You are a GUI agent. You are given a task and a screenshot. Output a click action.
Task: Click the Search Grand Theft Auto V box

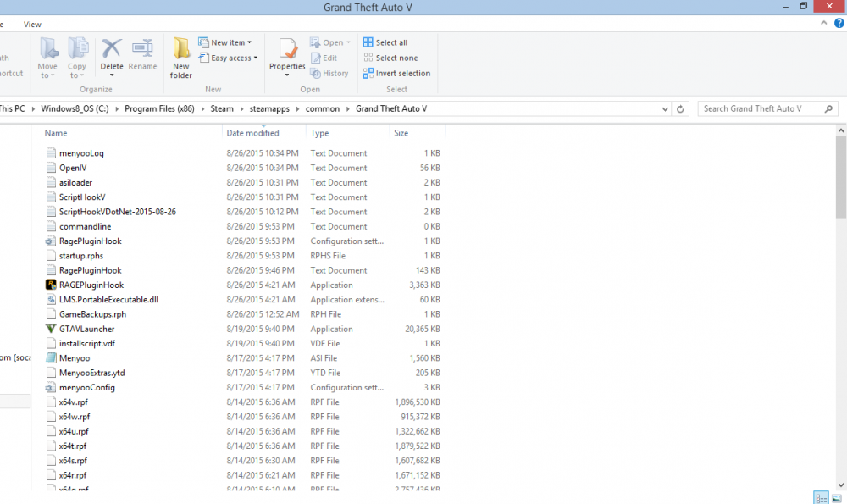pyautogui.click(x=762, y=109)
